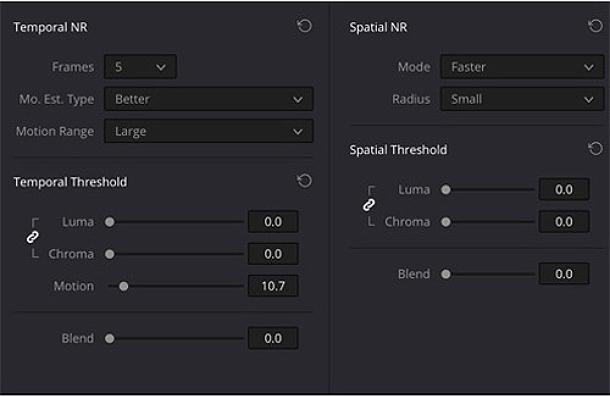The width and height of the screenshot is (610, 397).
Task: Click the Spatial Blend value field
Action: (x=564, y=274)
